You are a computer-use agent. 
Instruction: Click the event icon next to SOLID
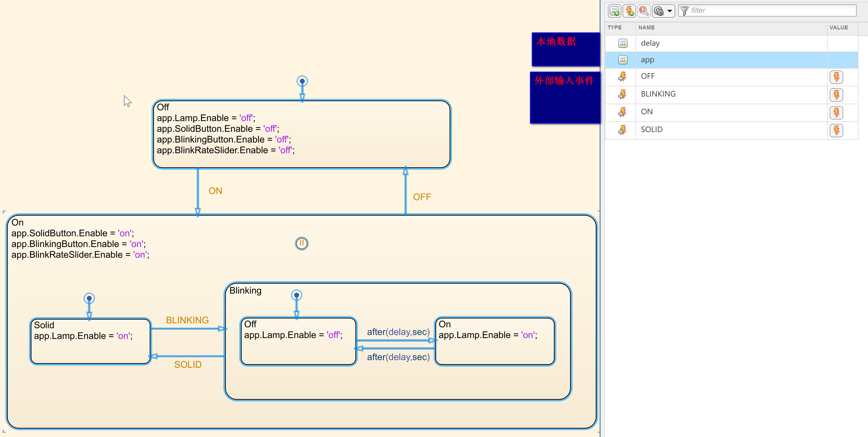(623, 130)
